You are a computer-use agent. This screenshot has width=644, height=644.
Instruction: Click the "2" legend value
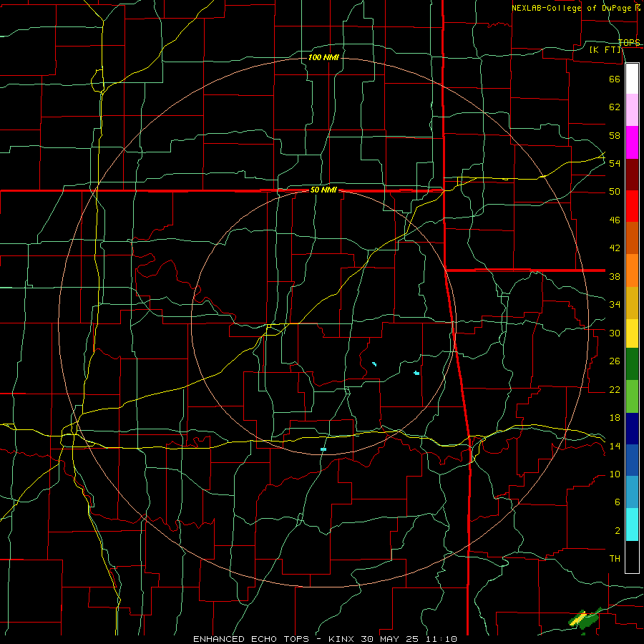point(618,531)
